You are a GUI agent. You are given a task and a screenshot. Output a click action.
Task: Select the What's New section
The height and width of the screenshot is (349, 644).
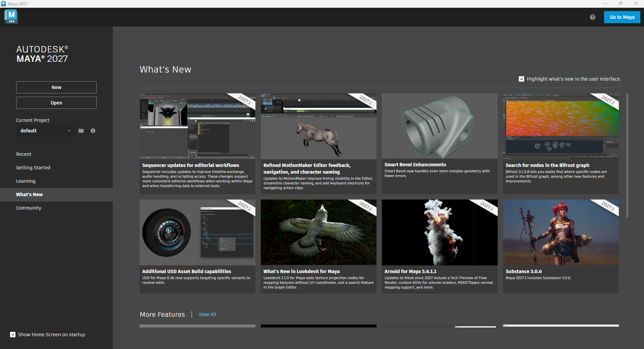[56, 194]
